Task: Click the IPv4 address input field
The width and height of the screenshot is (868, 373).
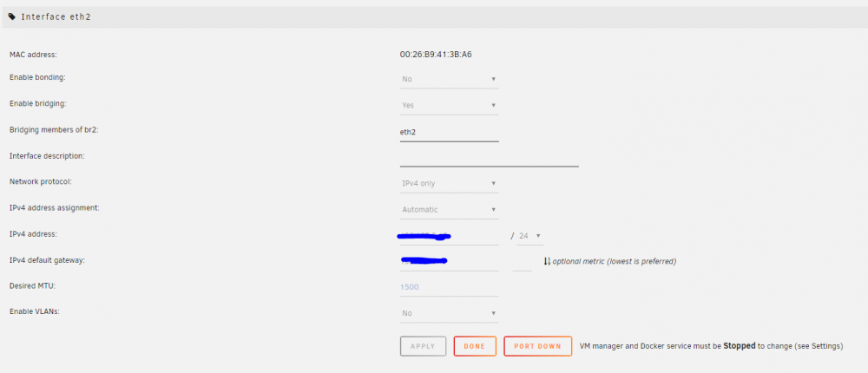Action: [x=449, y=236]
